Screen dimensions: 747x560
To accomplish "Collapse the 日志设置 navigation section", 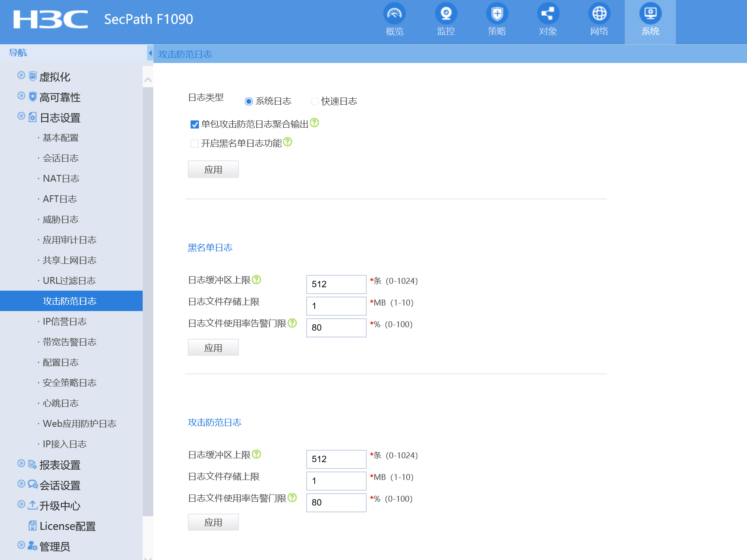I will tap(21, 116).
